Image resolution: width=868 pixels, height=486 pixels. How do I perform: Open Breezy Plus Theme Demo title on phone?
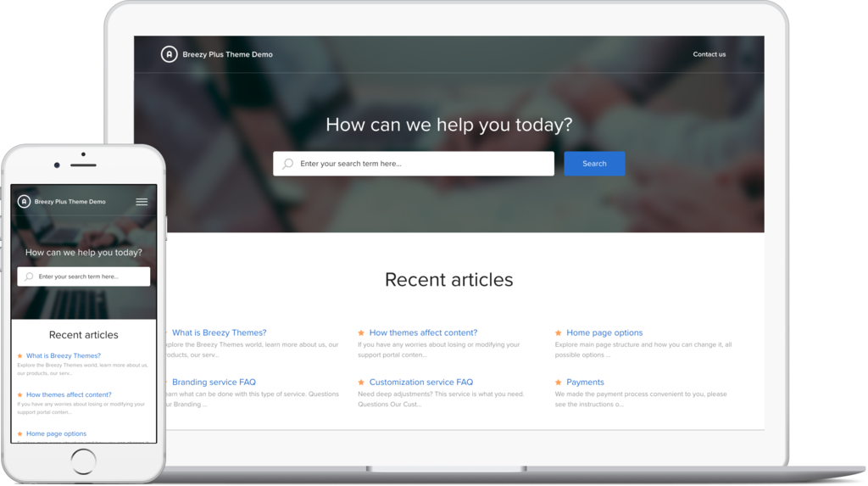(70, 202)
